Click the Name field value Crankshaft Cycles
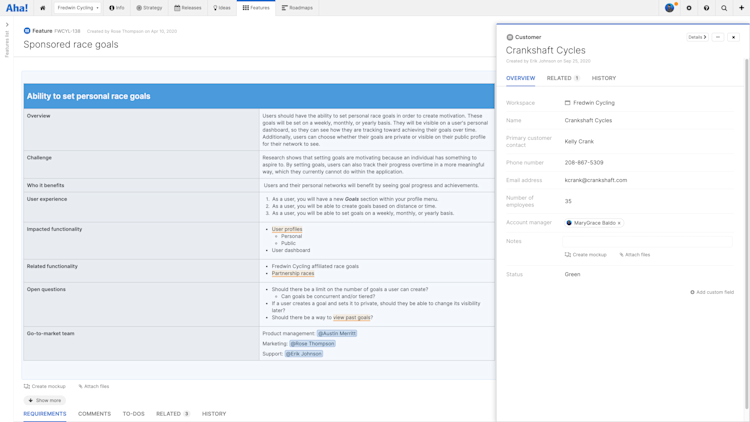The image size is (750, 422). pyautogui.click(x=588, y=121)
